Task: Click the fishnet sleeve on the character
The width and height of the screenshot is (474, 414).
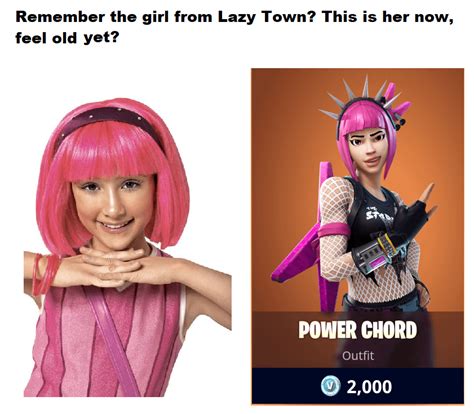Action: click(335, 230)
